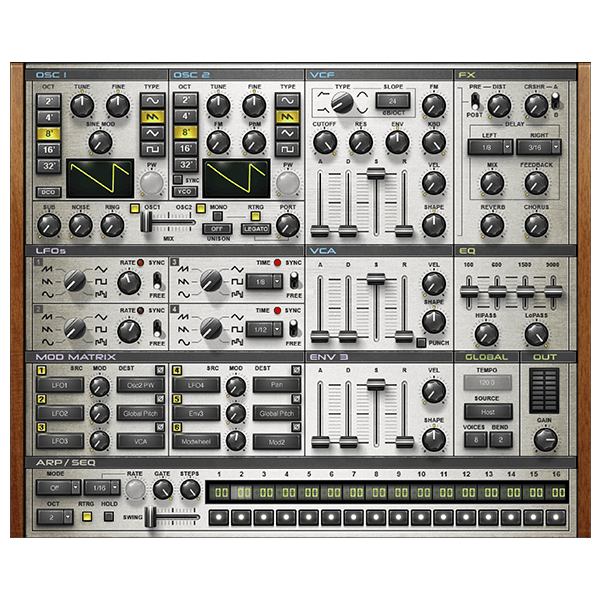
Task: Click delay FEEDBACK knob
Action: (536, 183)
